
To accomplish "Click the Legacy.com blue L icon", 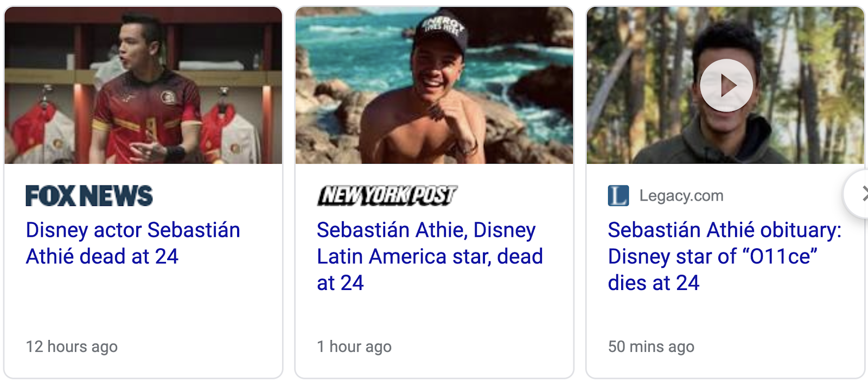I will (x=618, y=196).
